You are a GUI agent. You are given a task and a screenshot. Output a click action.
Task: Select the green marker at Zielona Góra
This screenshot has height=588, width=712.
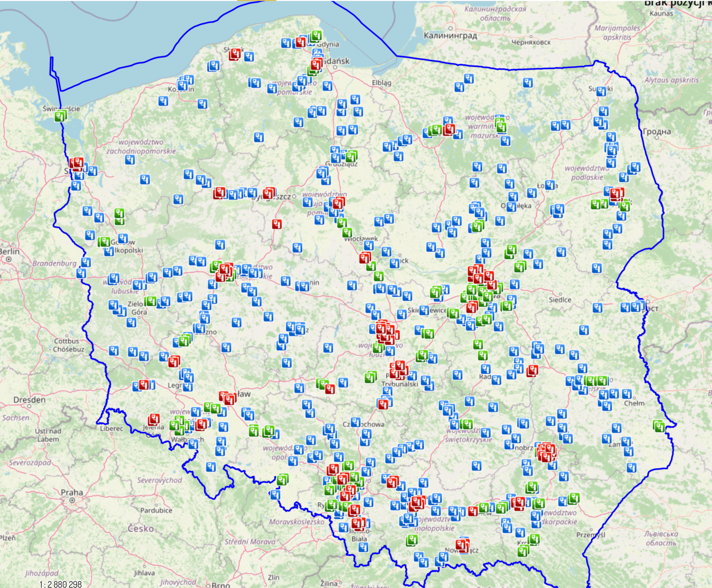point(150,301)
